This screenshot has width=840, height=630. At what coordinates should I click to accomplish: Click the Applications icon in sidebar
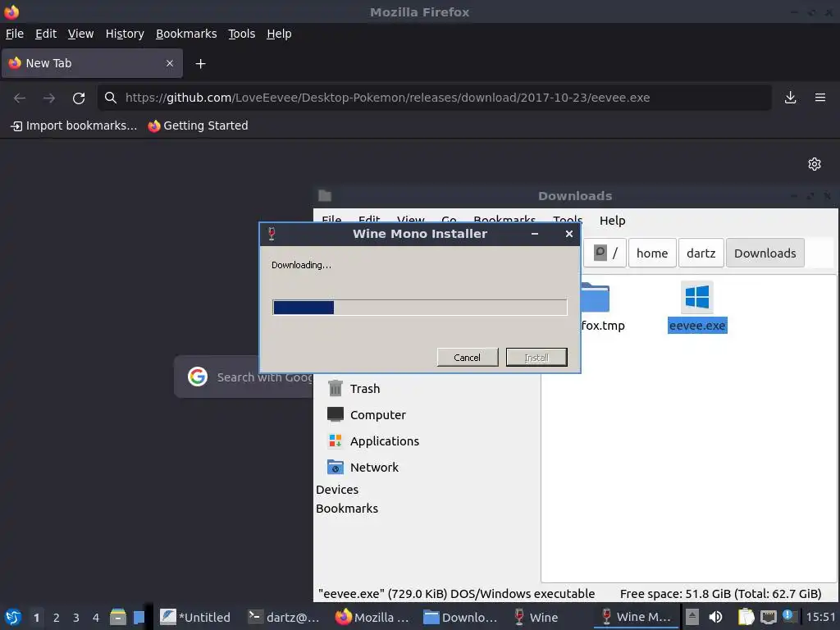tap(336, 441)
